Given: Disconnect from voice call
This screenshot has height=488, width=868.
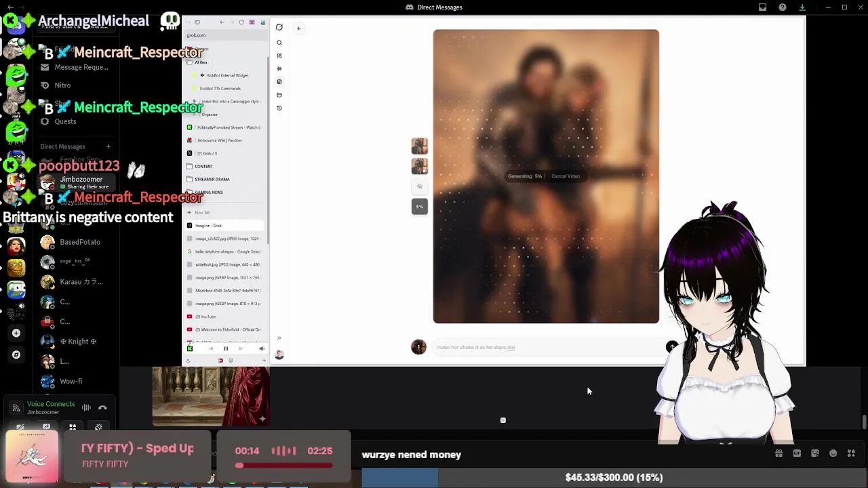Looking at the screenshot, I should [x=102, y=407].
